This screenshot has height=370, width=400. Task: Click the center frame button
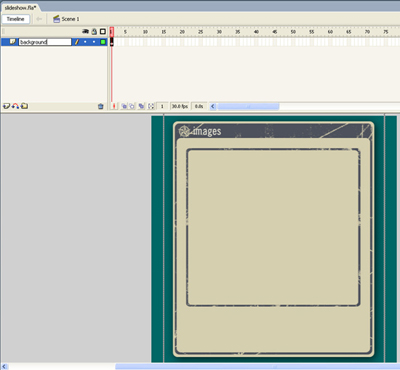pyautogui.click(x=114, y=106)
